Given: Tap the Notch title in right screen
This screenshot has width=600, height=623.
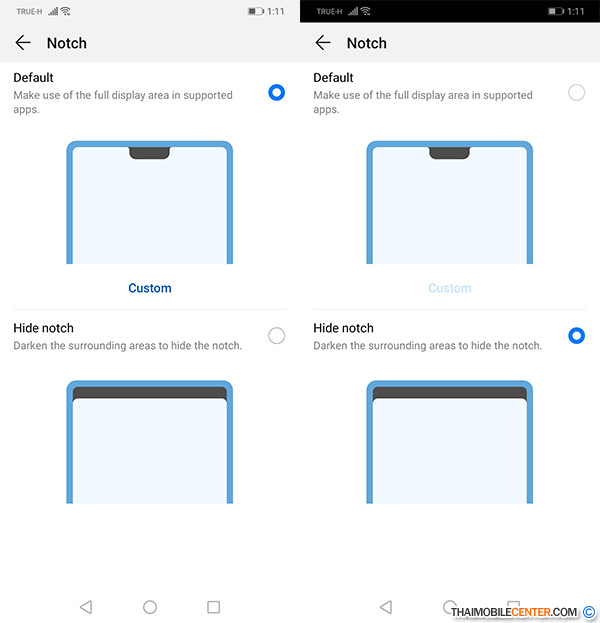Looking at the screenshot, I should click(367, 43).
